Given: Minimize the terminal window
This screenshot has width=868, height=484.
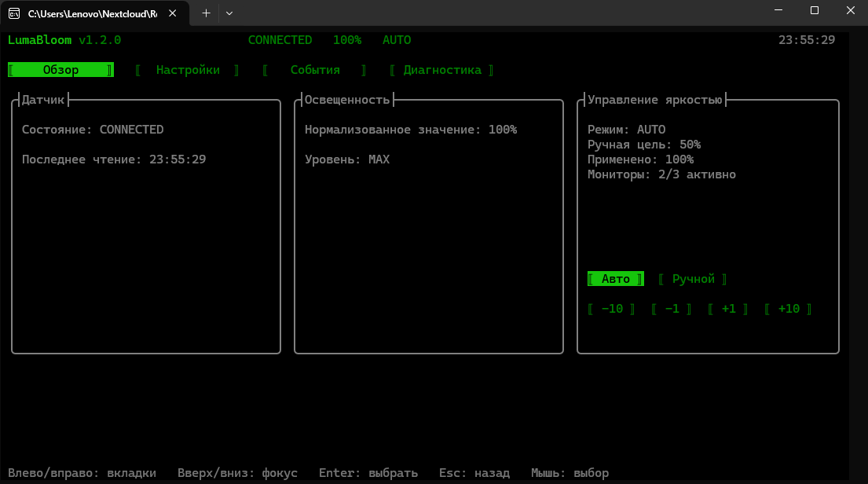Looking at the screenshot, I should pos(778,10).
